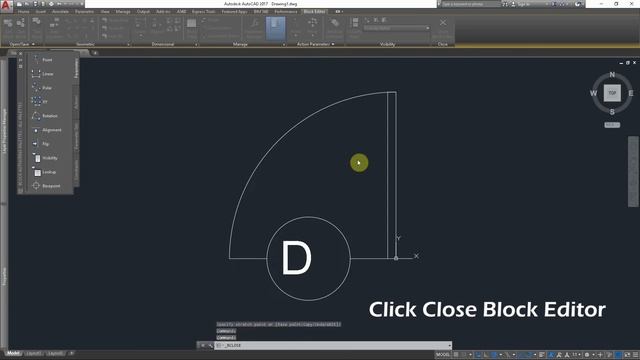This screenshot has width=640, height=360.
Task: Select the Alignment parameter tool
Action: tap(46, 130)
